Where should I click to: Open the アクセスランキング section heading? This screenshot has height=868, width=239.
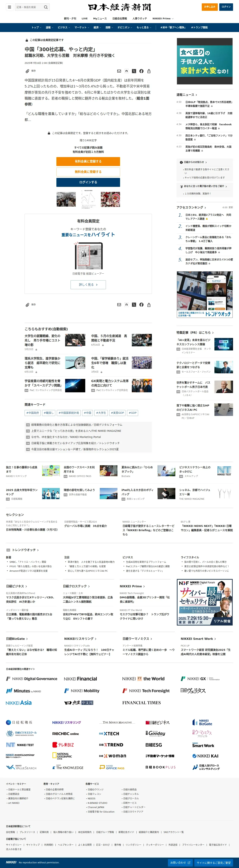click(191, 207)
